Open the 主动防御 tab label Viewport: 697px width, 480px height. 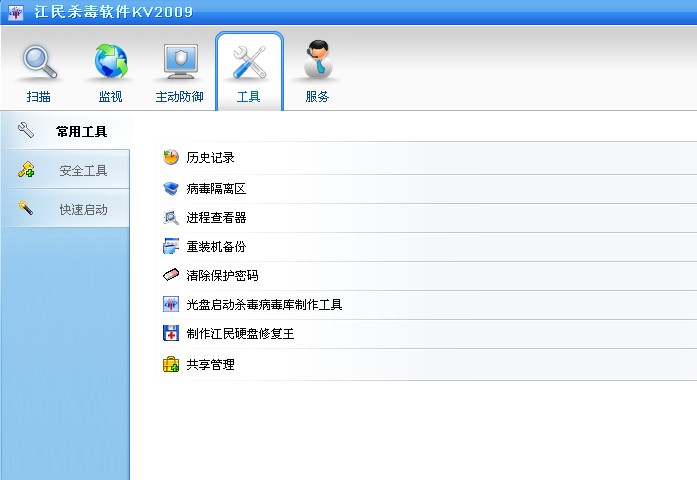pos(180,96)
